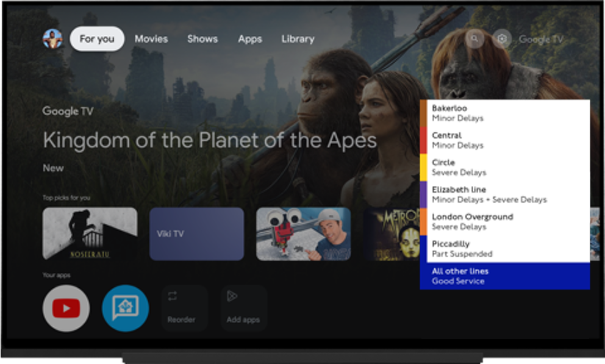
Task: Click the Top picks for you heading
Action: 66,198
